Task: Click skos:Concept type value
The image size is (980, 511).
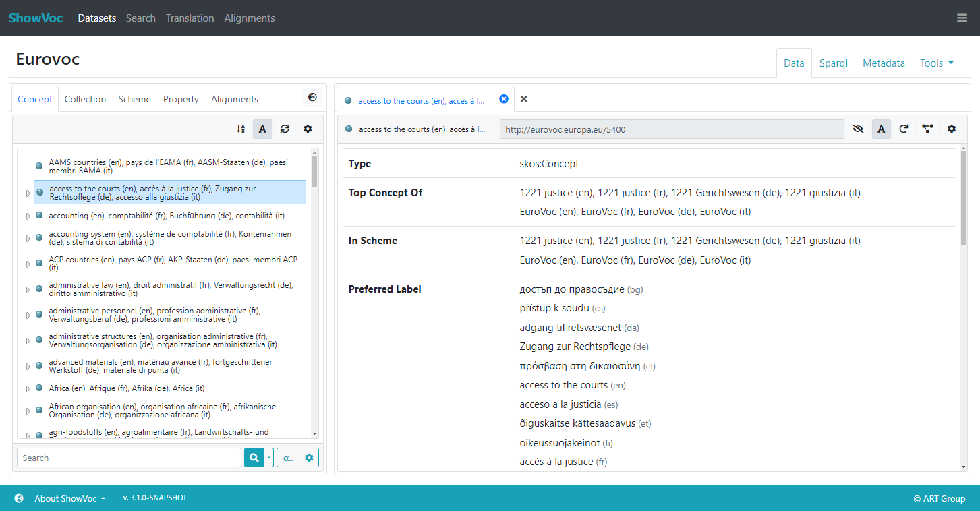Action: [549, 164]
